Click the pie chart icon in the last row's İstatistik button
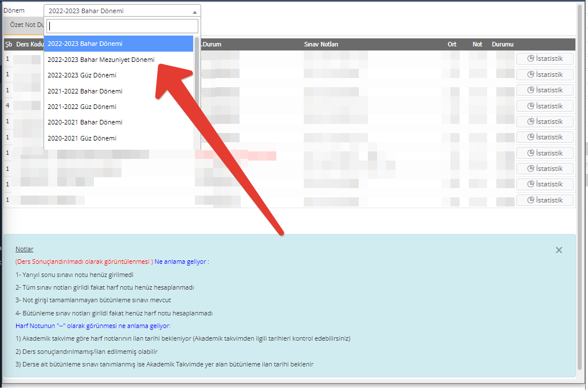This screenshot has height=390, width=588. 531,200
